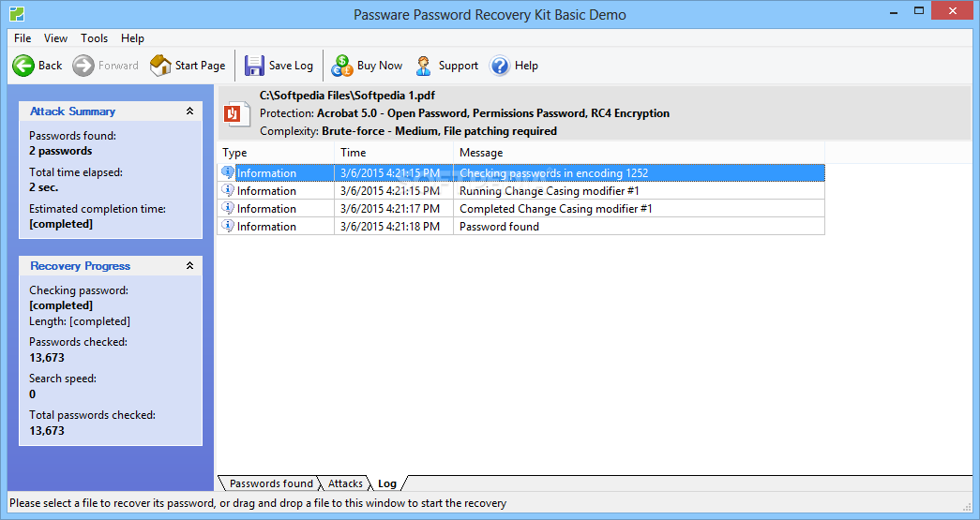Open the Tools menu
The image size is (980, 520).
(95, 38)
